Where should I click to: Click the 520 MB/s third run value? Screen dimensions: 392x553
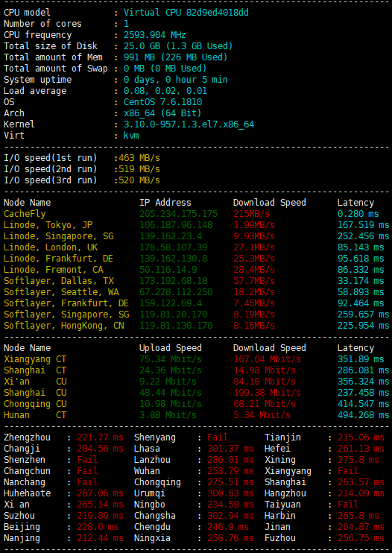coord(139,180)
